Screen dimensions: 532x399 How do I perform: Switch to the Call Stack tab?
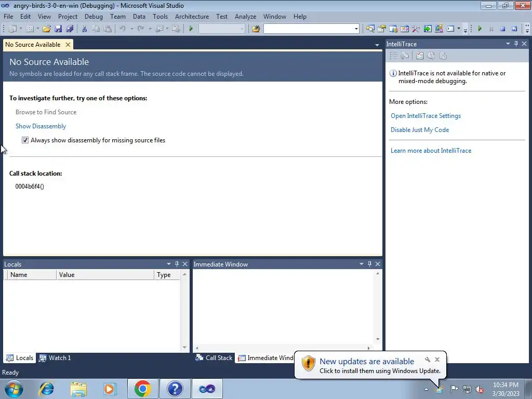(214, 357)
